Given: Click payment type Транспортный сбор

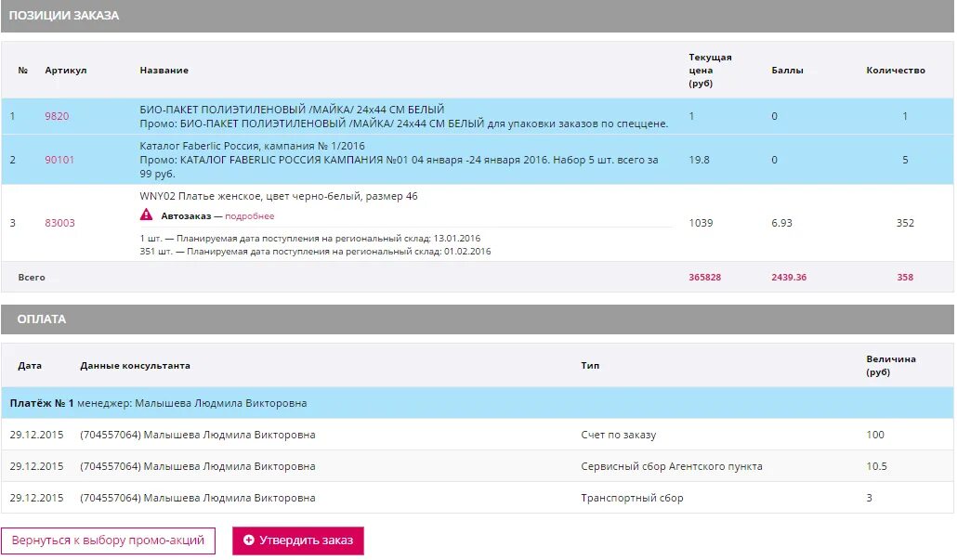Looking at the screenshot, I should coord(633,498).
